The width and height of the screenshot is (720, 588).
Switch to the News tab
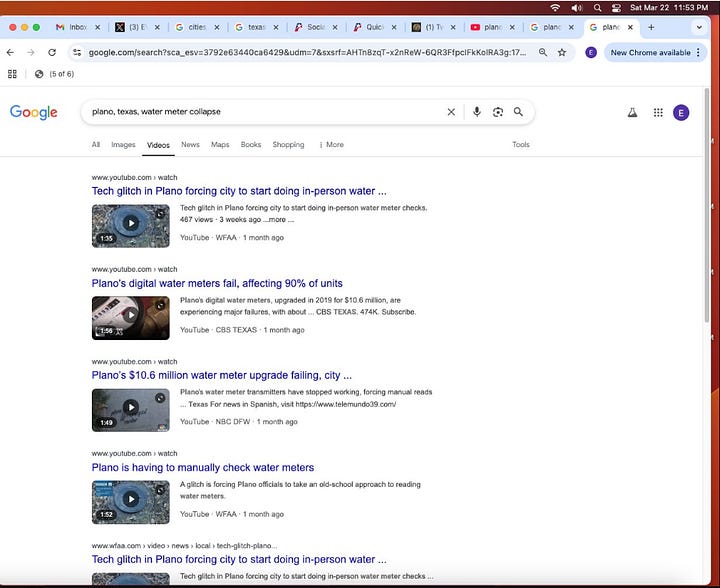tap(190, 145)
